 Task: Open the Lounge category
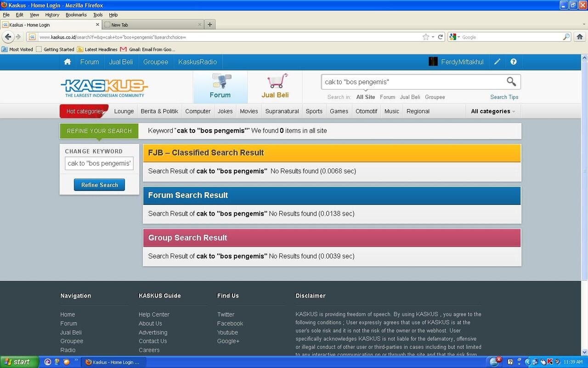click(124, 111)
